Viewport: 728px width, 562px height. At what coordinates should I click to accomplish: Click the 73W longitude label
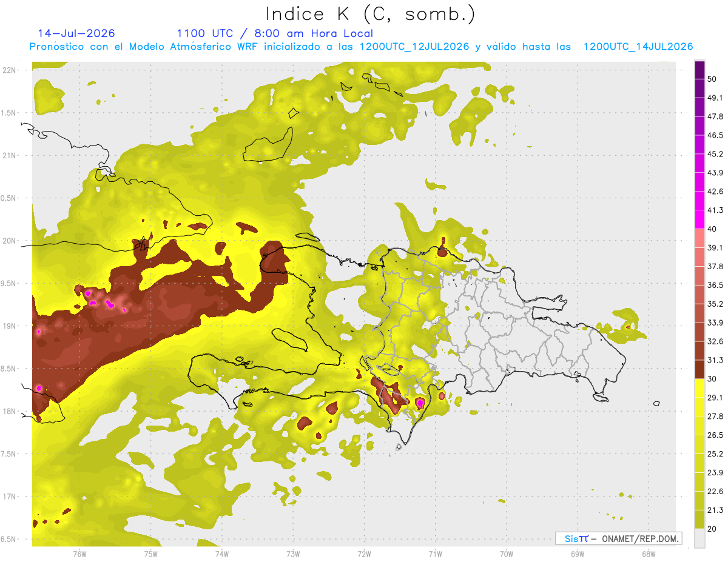coord(292,554)
